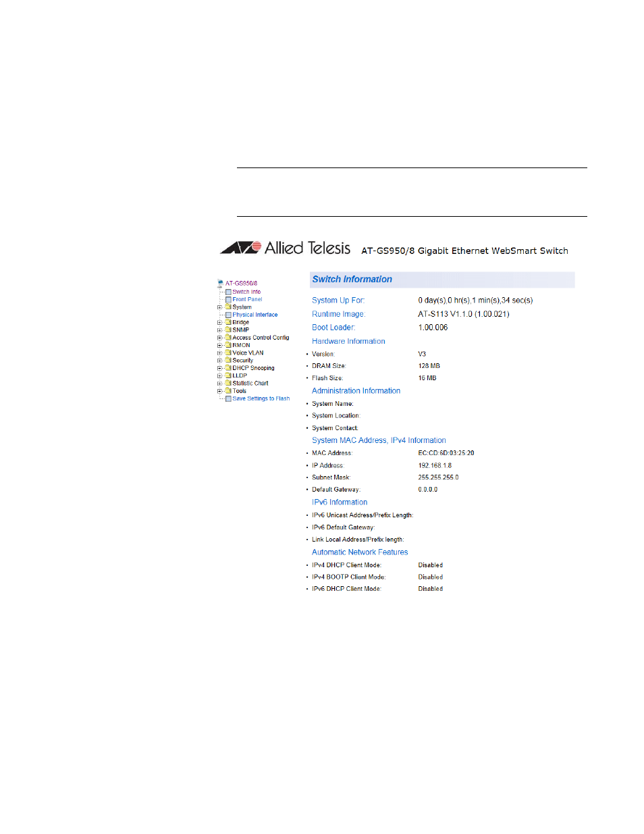Click the Access Control Config folder icon

pos(228,337)
